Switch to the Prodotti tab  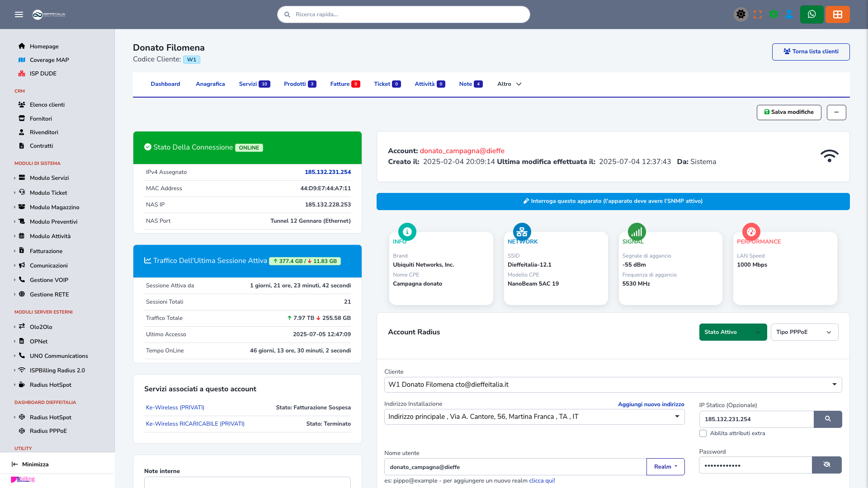click(x=300, y=84)
